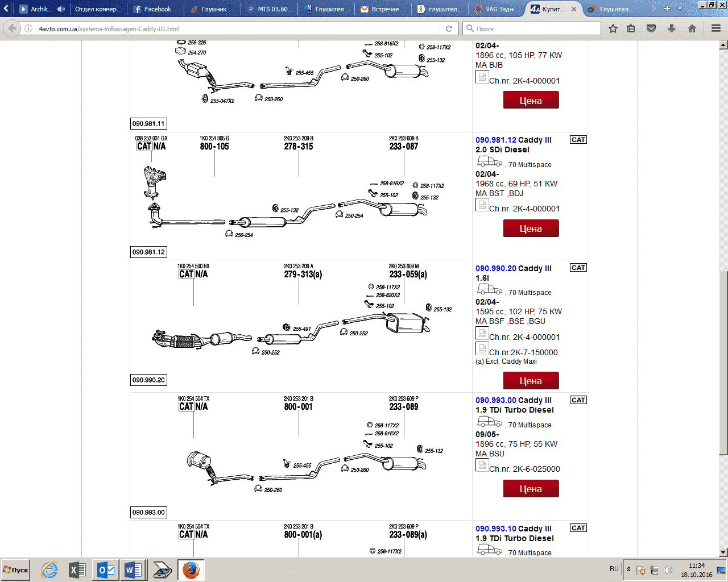Click the volume icon in system tray
Image resolution: width=728 pixels, height=582 pixels.
click(x=668, y=569)
